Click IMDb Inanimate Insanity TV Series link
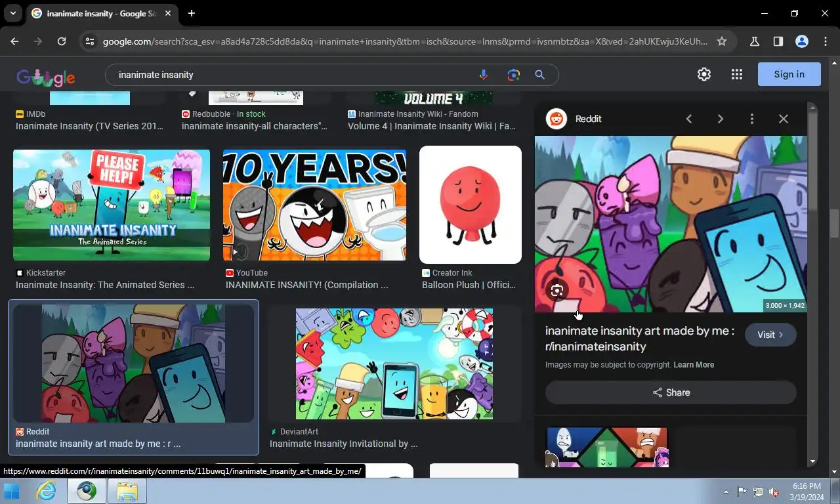 pyautogui.click(x=90, y=126)
